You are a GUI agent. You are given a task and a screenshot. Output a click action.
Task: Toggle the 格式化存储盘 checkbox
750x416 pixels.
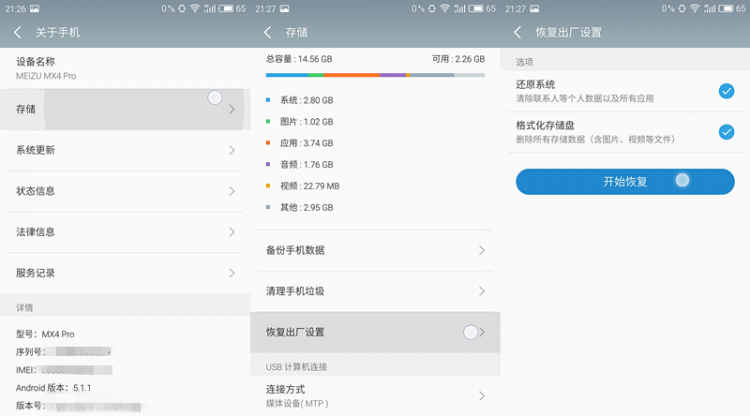pos(726,132)
